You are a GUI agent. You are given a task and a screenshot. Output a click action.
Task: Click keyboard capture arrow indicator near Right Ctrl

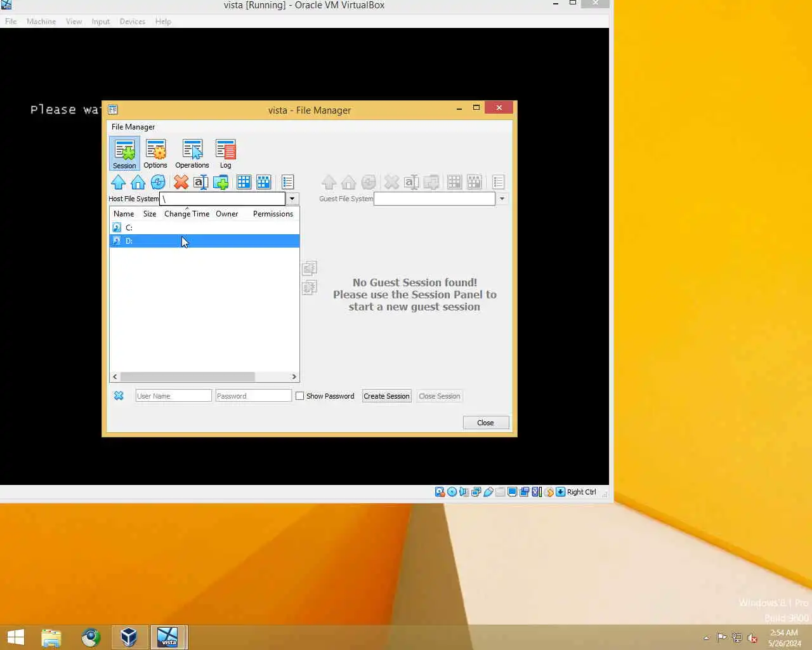561,492
